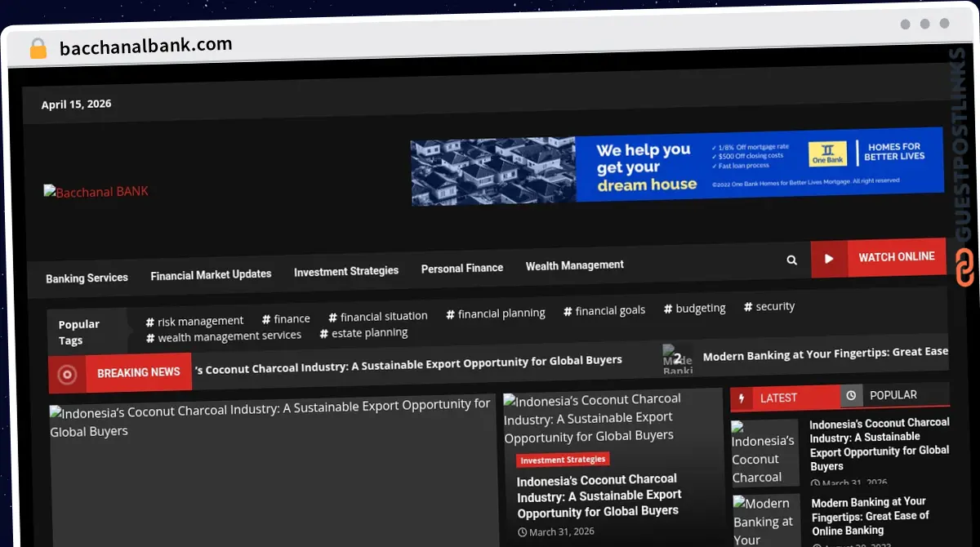
Task: Switch to the Popular tab
Action: 893,395
